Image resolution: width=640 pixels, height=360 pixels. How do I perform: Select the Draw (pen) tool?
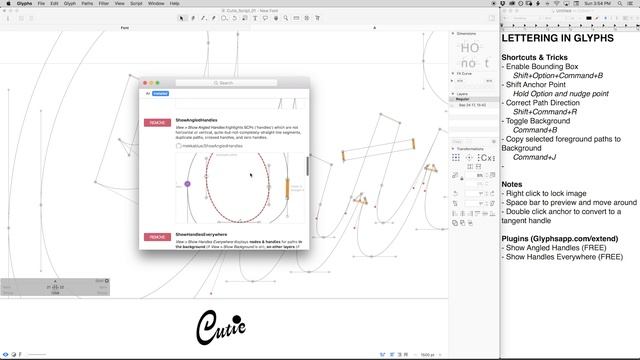pyautogui.click(x=193, y=18)
